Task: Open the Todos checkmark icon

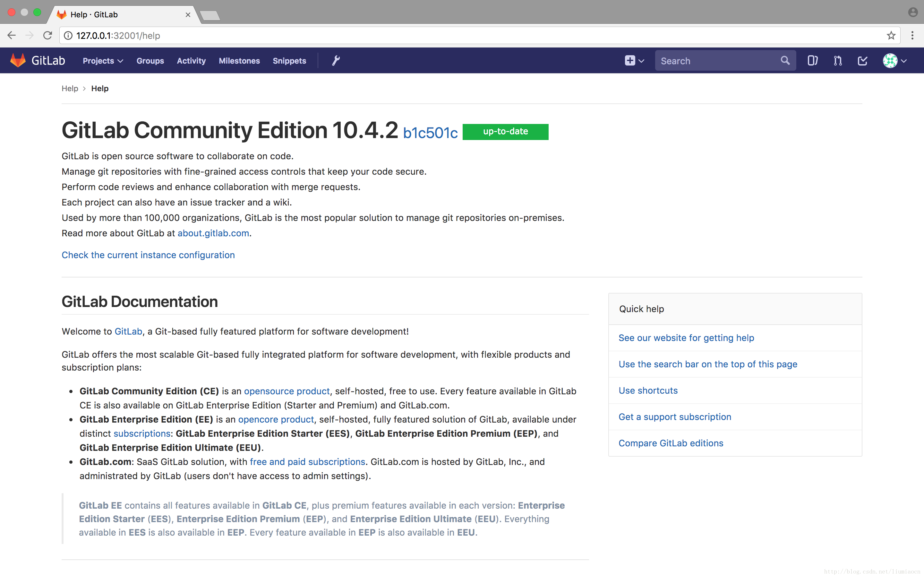Action: point(862,60)
